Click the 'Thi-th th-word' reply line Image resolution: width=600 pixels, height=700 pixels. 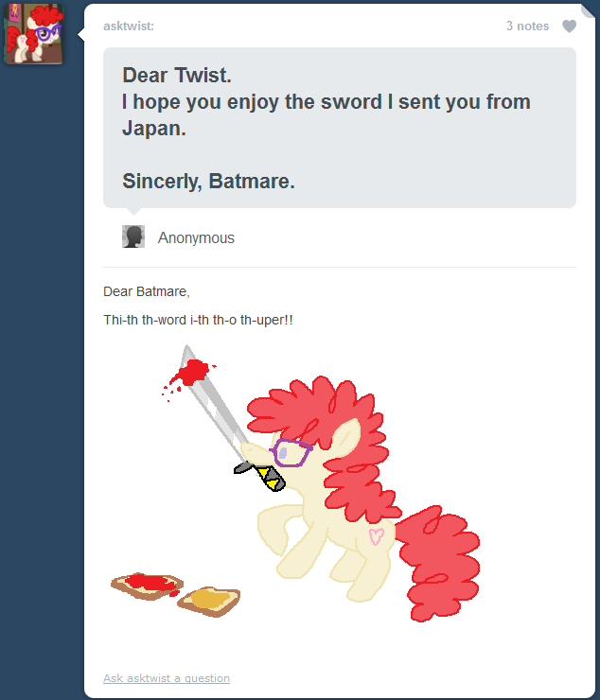(198, 320)
